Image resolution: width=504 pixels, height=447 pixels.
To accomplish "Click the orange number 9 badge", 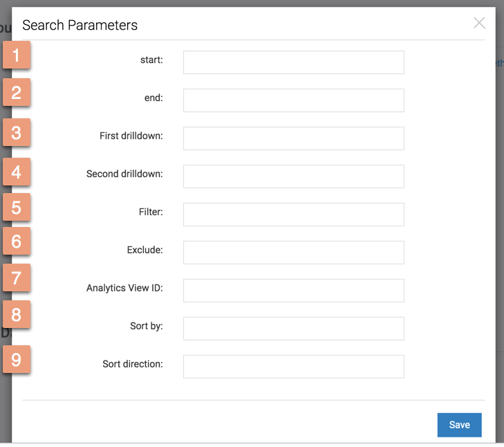I will pos(17,359).
